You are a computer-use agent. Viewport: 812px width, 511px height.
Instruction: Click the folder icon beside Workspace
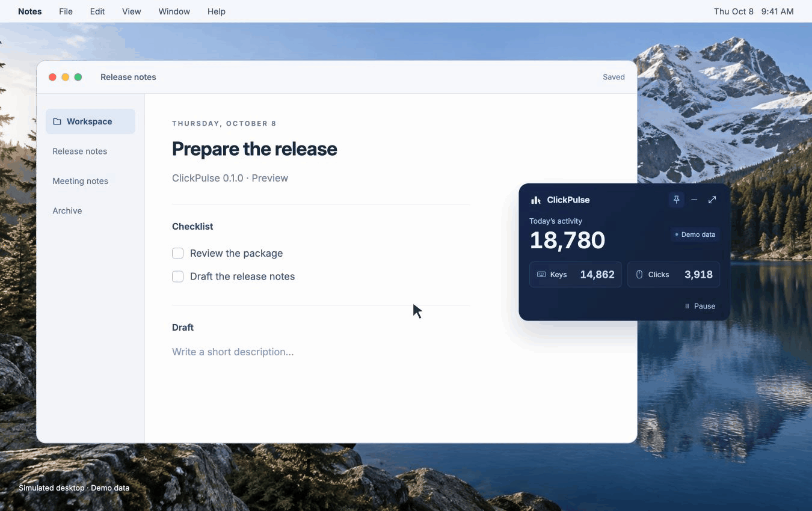57,121
